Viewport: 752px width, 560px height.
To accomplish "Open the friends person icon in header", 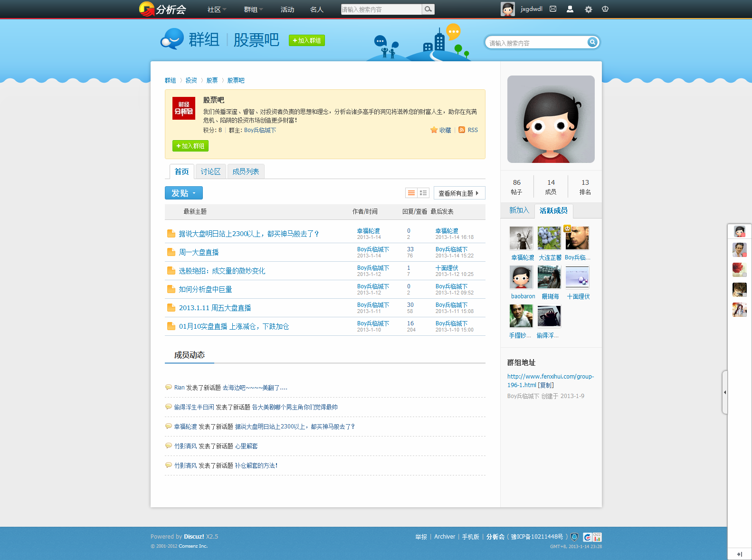I will click(x=570, y=9).
